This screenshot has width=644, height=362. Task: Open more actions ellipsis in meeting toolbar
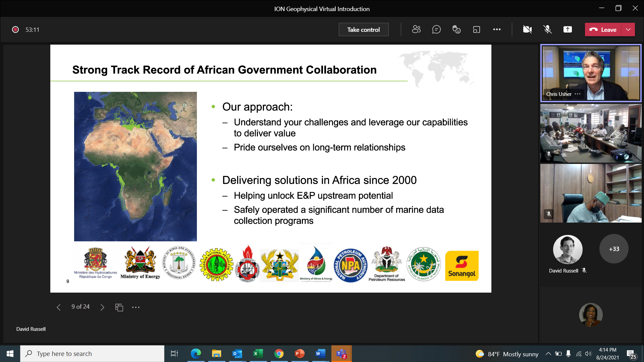(x=497, y=29)
